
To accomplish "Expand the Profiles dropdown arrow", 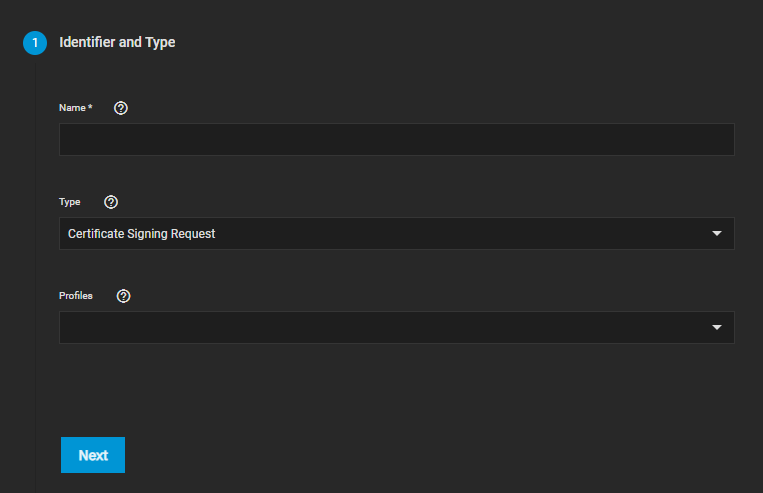I will 716,328.
